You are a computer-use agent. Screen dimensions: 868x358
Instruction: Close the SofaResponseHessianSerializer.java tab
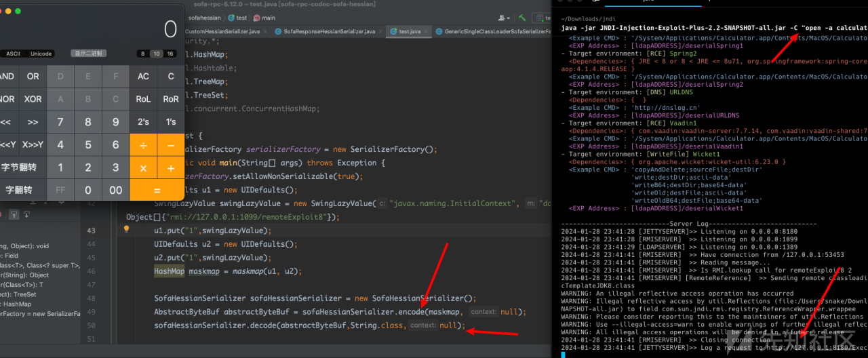382,31
